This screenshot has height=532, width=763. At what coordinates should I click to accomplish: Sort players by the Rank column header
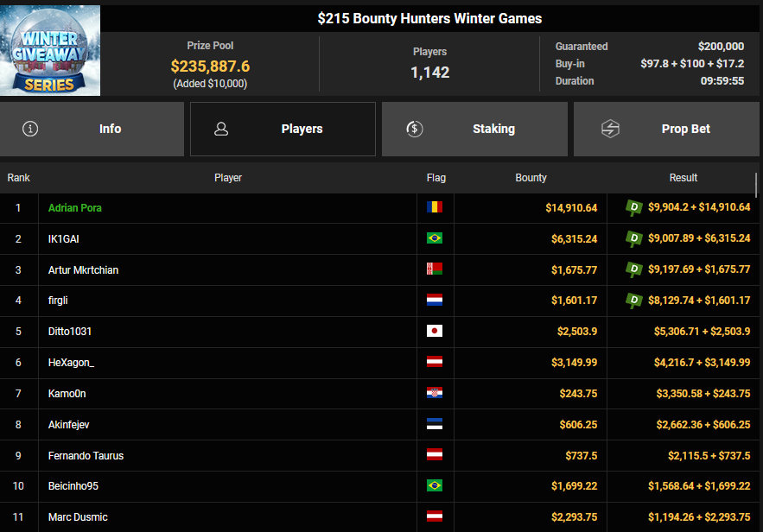pyautogui.click(x=18, y=178)
